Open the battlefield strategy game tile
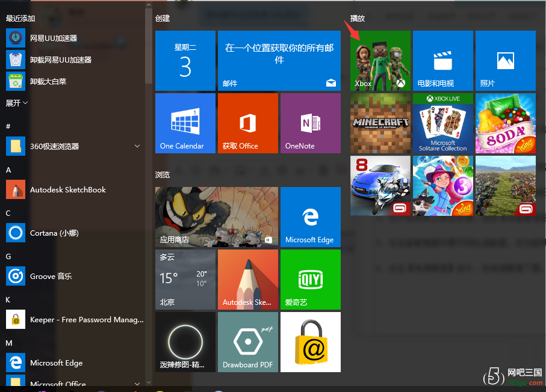Viewport: 546px width, 392px height. point(506,186)
